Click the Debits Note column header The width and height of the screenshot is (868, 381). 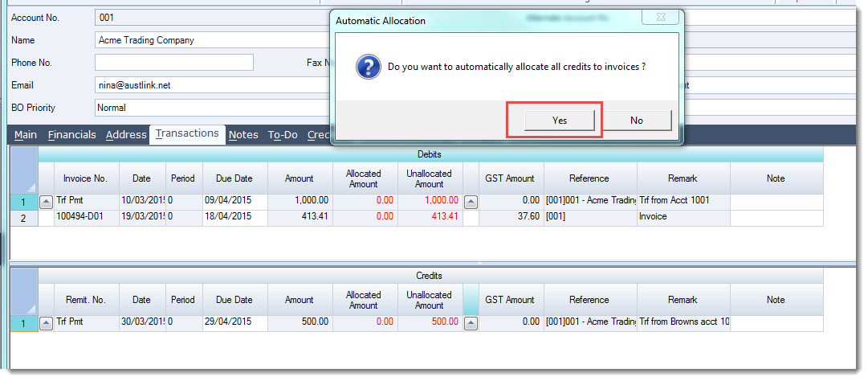click(x=776, y=178)
